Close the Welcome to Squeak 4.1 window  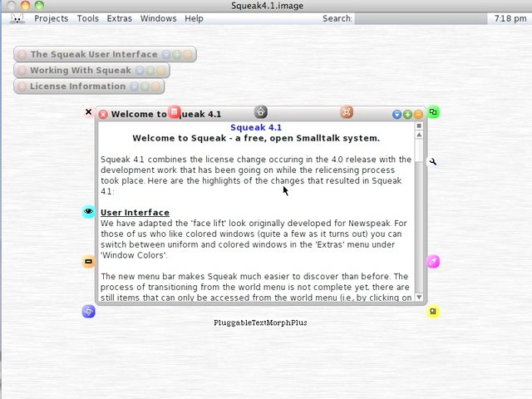tap(103, 115)
